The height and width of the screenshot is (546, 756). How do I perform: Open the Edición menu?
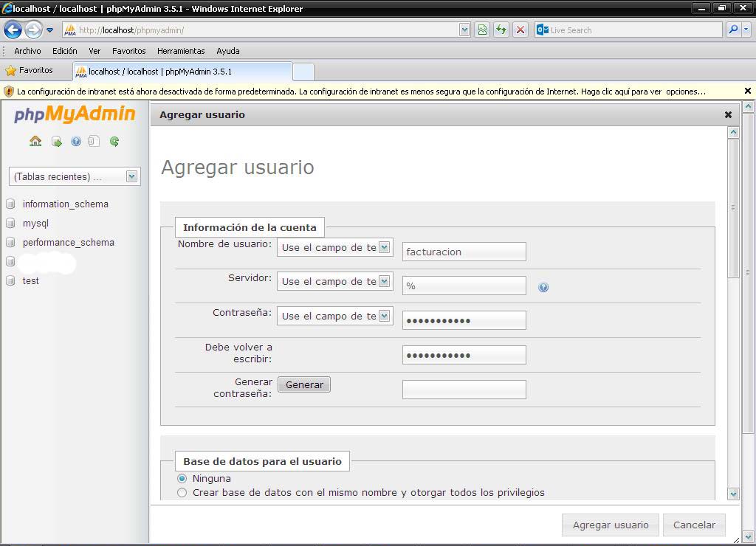(x=65, y=51)
